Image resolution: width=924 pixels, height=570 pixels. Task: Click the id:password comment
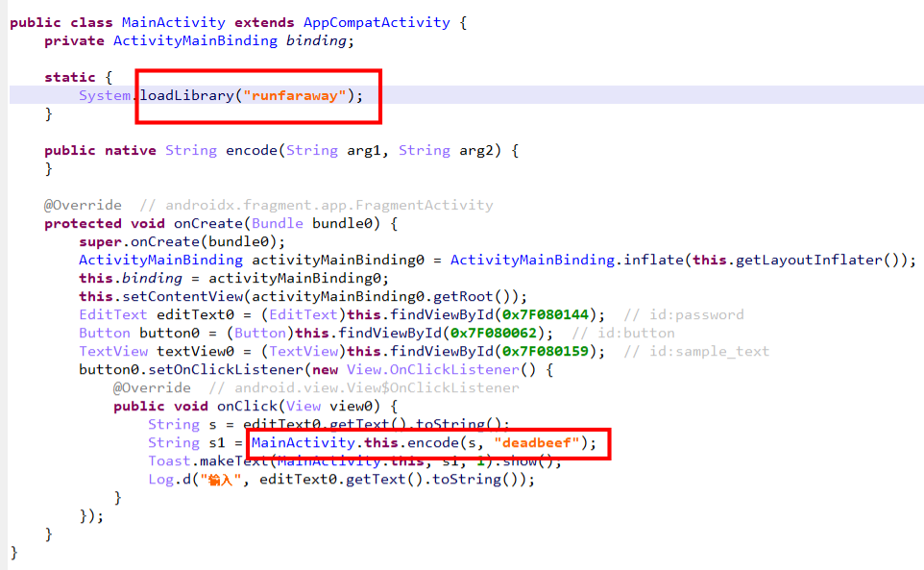pos(683,314)
